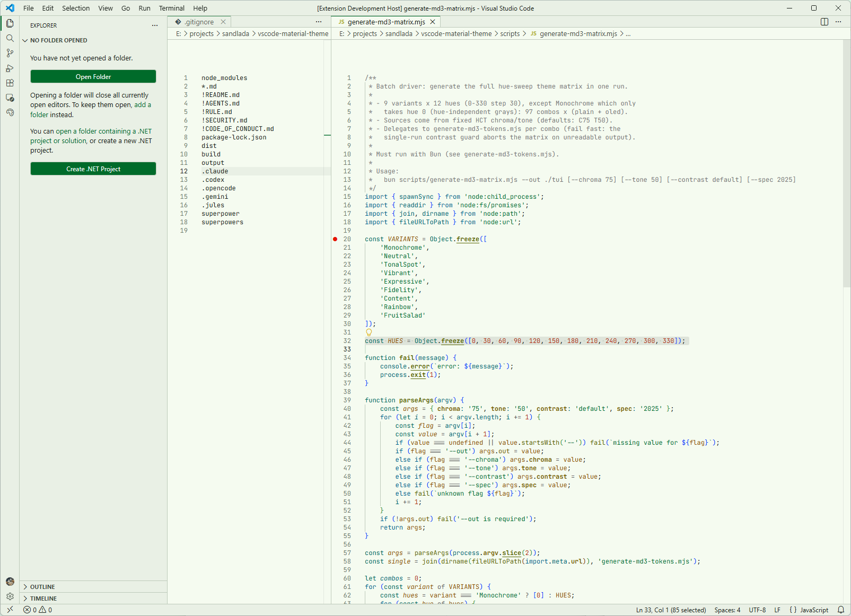The width and height of the screenshot is (851, 616).
Task: Open the Extensions view
Action: pos(10,83)
